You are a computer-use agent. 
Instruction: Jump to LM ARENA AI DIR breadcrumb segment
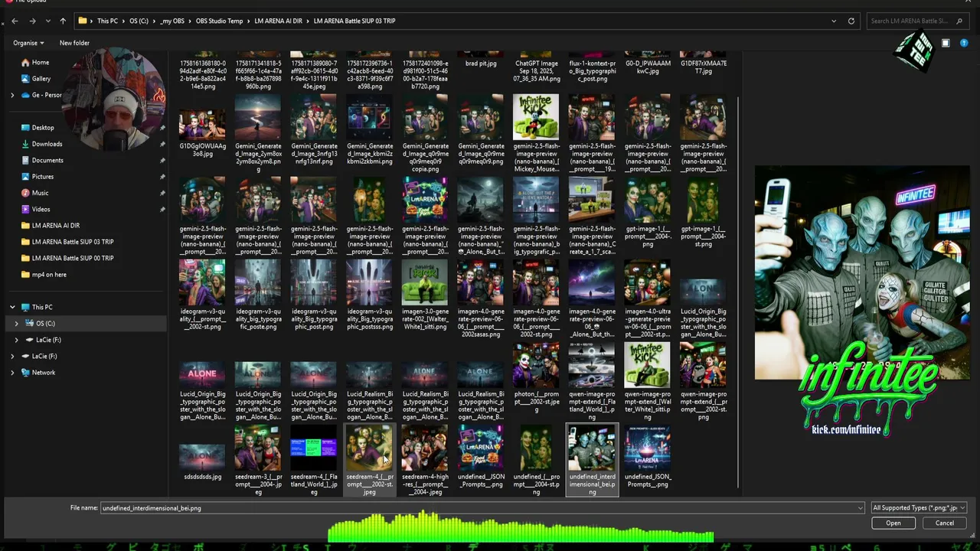(280, 21)
